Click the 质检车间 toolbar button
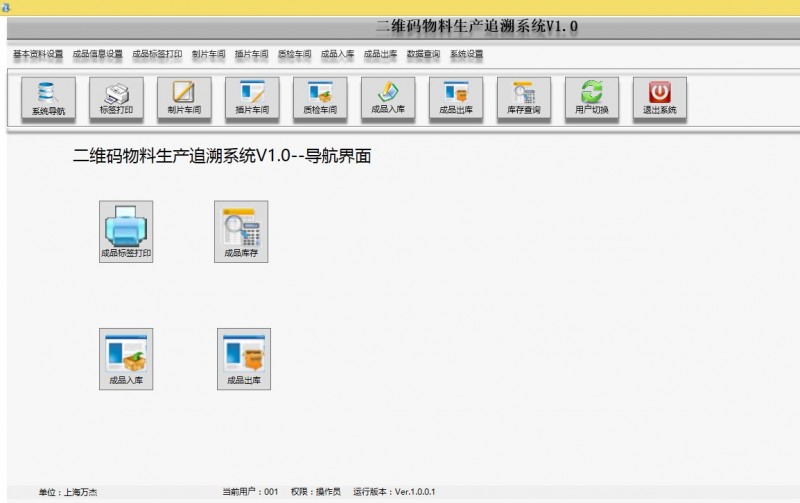 (x=320, y=99)
